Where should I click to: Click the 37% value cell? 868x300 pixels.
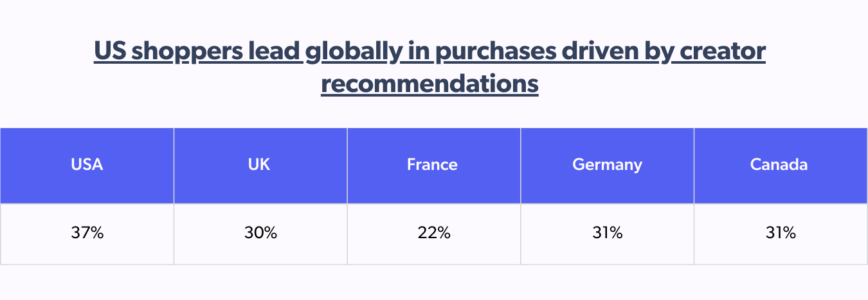[87, 234]
